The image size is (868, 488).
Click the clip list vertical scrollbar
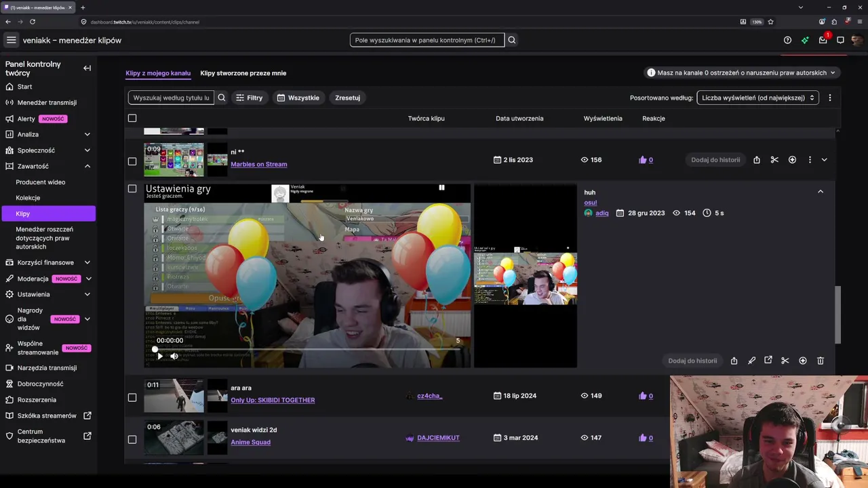pos(837,314)
